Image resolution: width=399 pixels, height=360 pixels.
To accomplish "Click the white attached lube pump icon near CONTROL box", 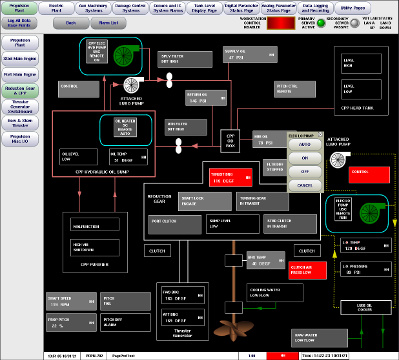I will 133,85.
